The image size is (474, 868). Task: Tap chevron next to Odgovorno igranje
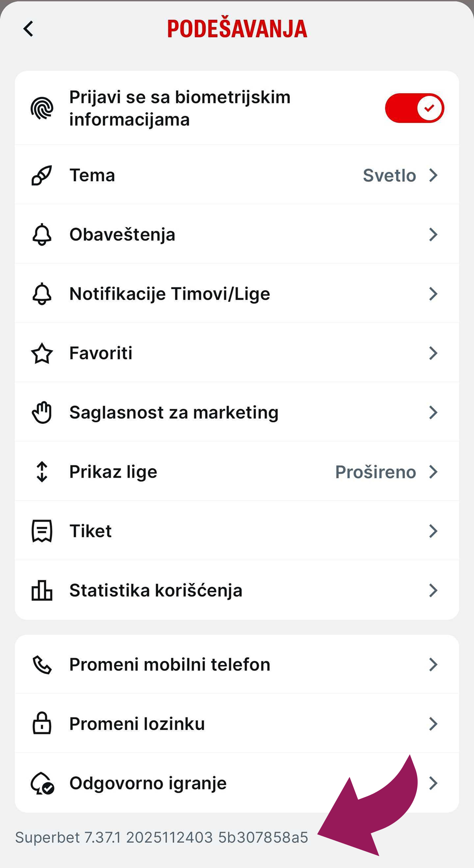[433, 783]
